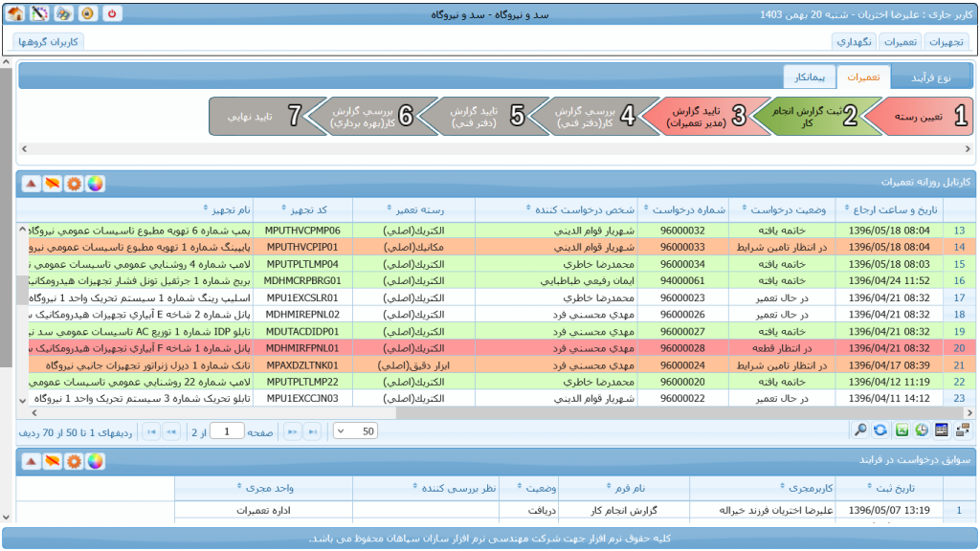The height and width of the screenshot is (551, 980).
Task: Open the نگهداری tab
Action: click(x=853, y=42)
